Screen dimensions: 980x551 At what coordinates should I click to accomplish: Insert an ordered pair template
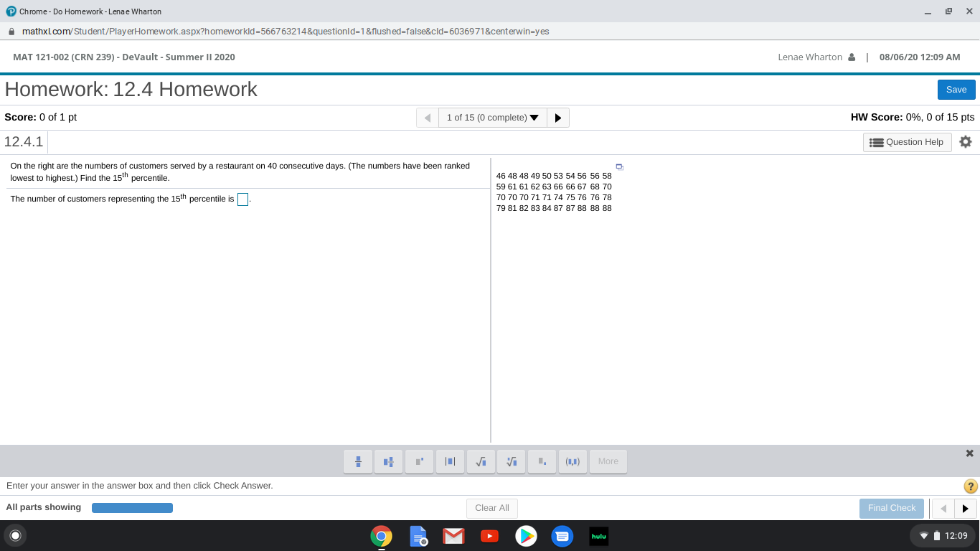click(x=573, y=461)
